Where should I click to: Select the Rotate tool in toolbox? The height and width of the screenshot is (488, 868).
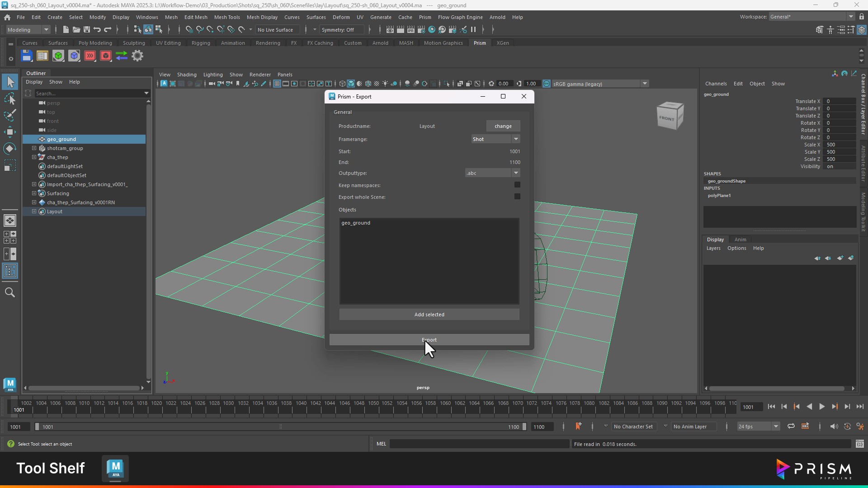pyautogui.click(x=10, y=149)
